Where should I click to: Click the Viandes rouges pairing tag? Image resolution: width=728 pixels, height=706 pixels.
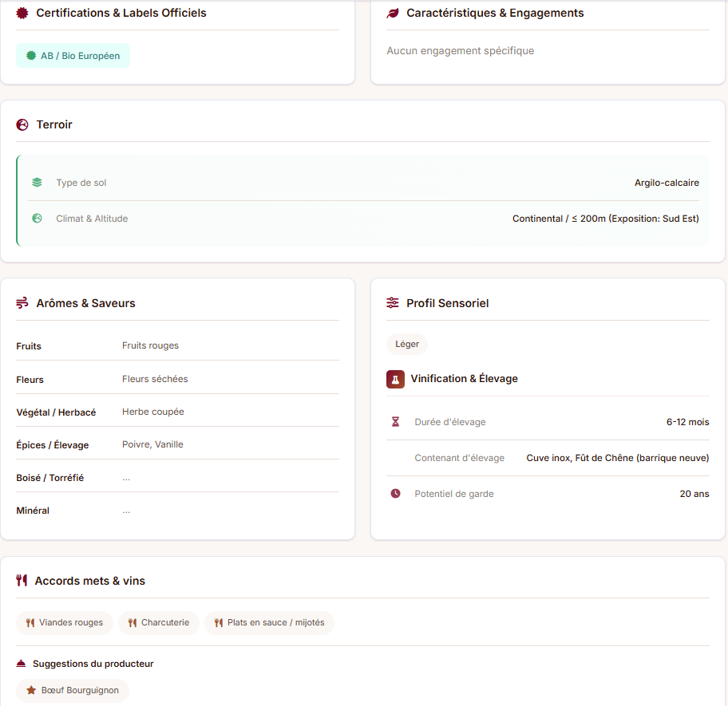click(65, 622)
